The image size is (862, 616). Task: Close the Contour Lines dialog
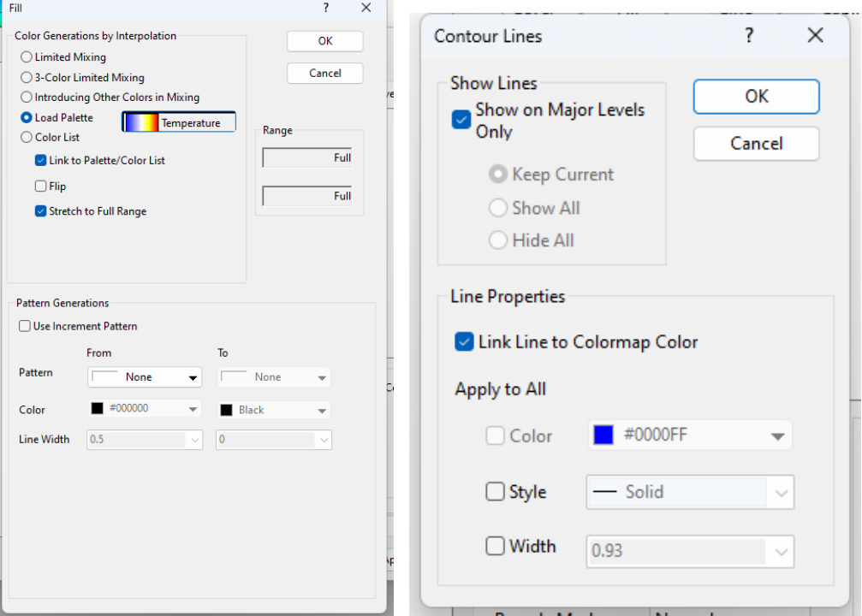[815, 35]
